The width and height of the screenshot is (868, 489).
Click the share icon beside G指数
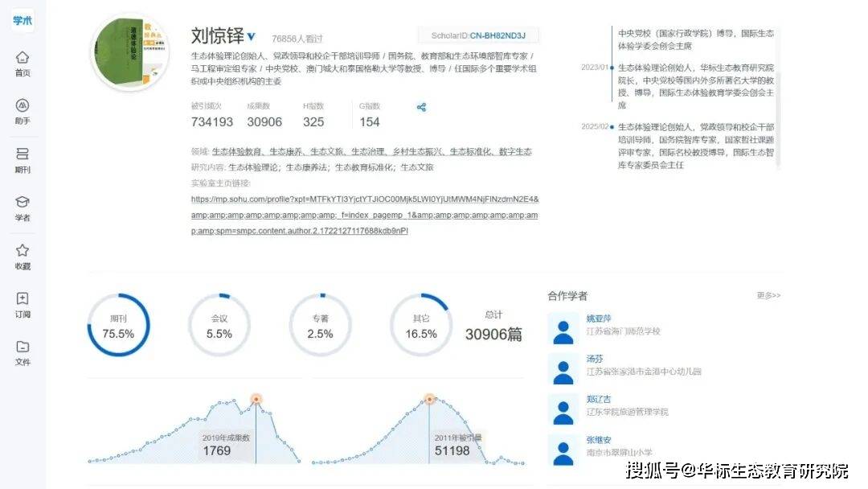[x=421, y=107]
